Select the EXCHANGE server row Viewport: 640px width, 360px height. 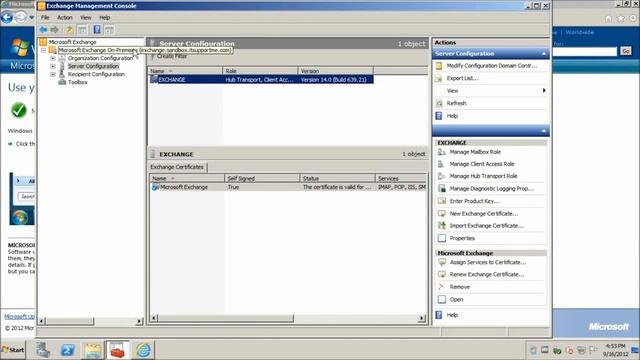click(x=261, y=80)
